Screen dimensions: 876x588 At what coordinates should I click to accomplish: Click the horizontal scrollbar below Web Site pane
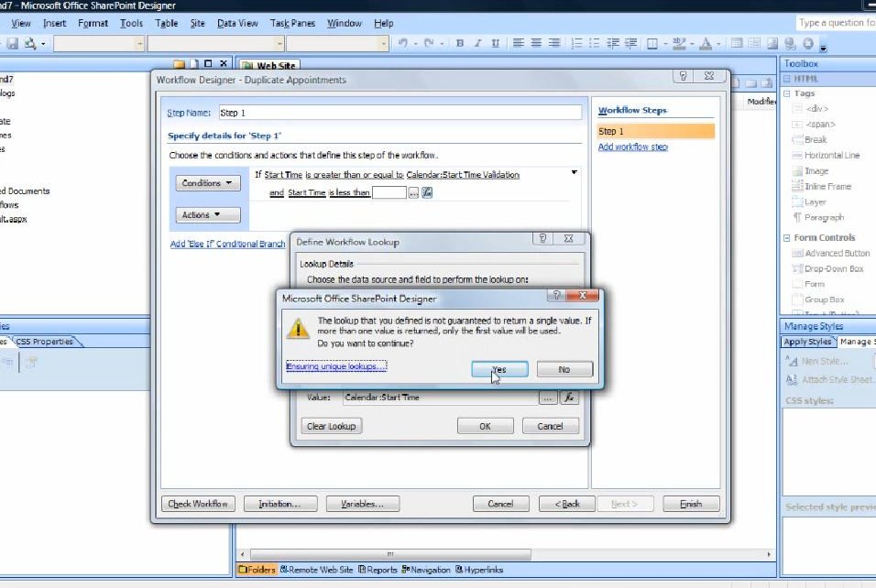pos(506,554)
